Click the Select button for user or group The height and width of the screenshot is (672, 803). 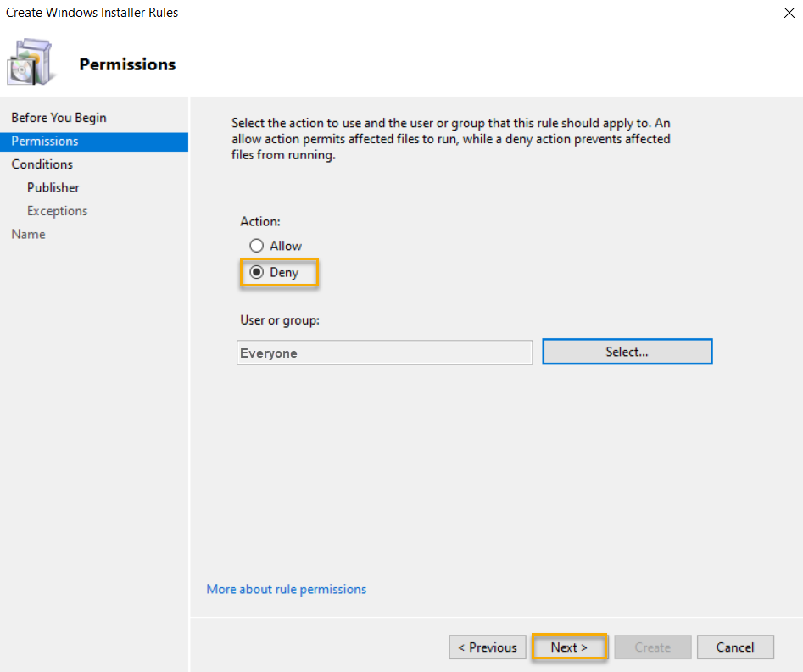click(627, 351)
